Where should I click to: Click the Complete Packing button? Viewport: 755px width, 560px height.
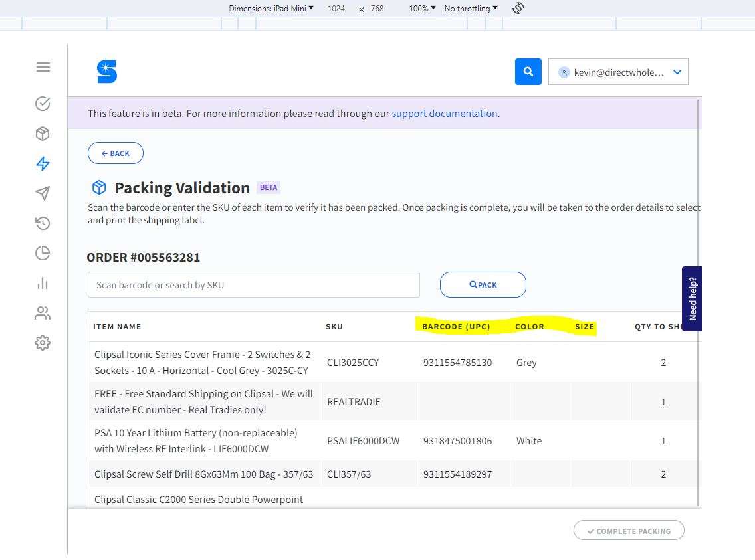coord(629,531)
